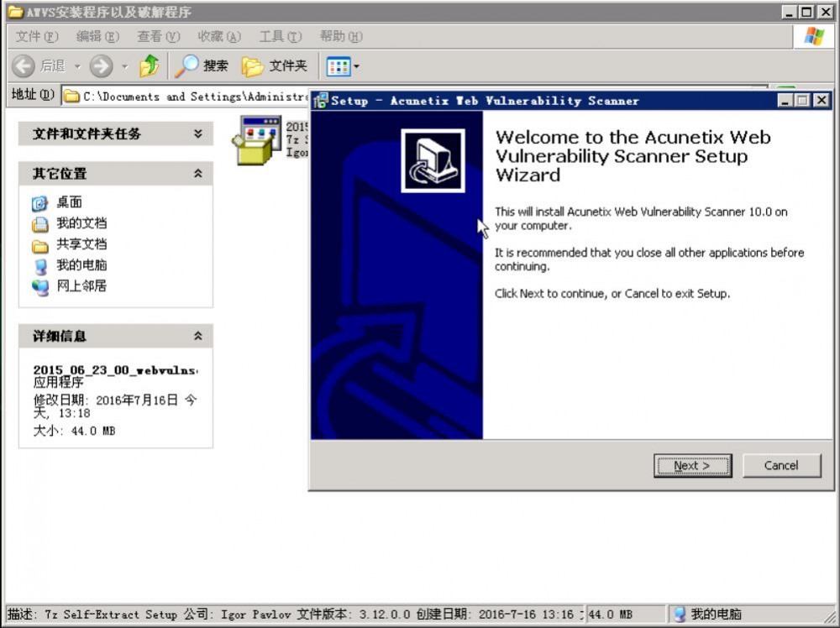Open the 帮助(H) menu

click(341, 36)
